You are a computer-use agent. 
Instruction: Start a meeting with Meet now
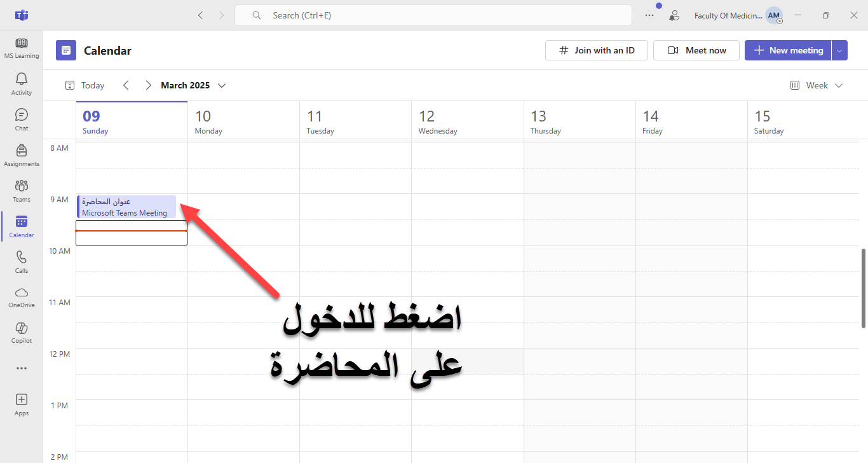click(x=696, y=50)
